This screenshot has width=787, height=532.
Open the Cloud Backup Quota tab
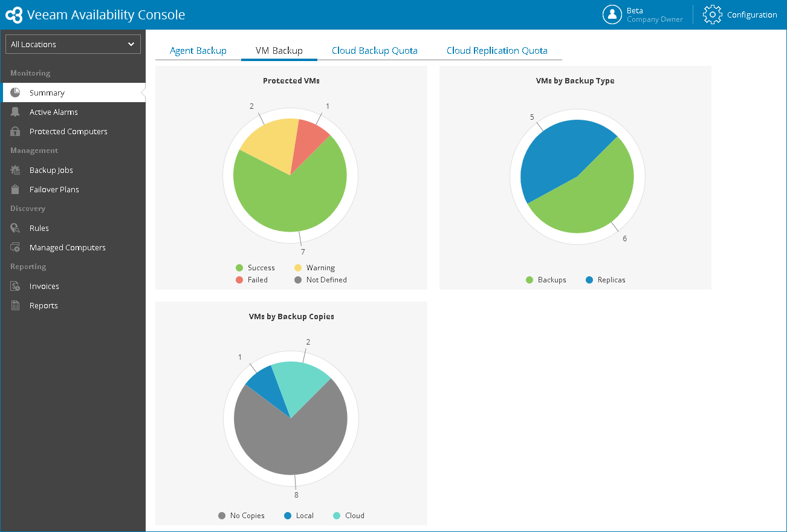[375, 51]
